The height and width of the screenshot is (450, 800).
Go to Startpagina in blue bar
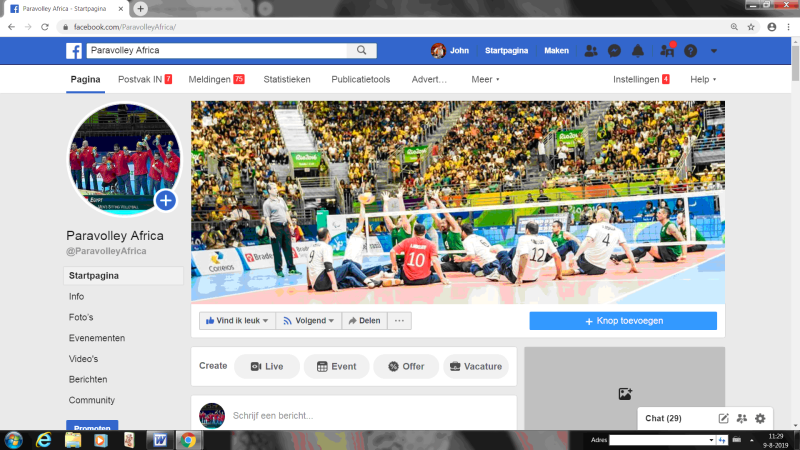point(507,51)
